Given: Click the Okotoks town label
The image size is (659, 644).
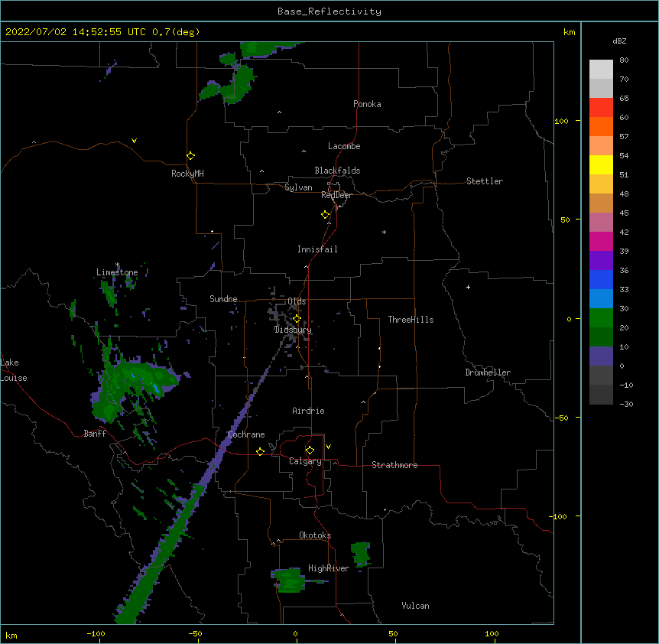Looking at the screenshot, I should click(x=315, y=535).
